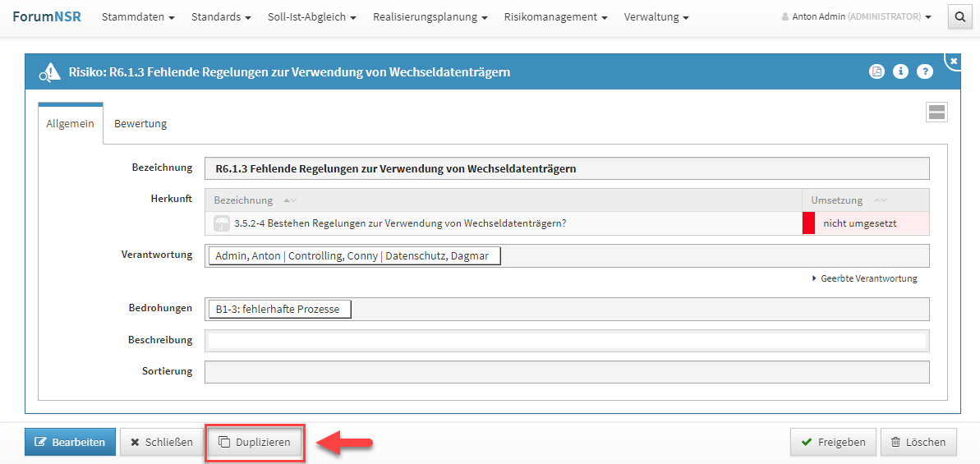Click the risk warning icon in header
The image size is (980, 464).
[48, 72]
